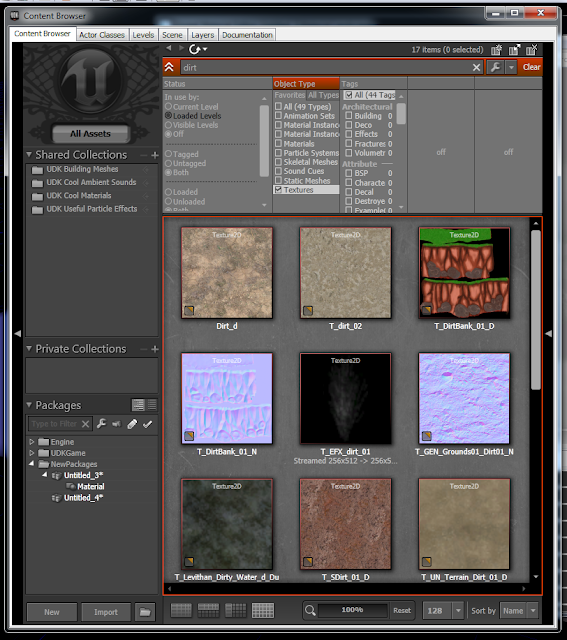Click the packages pencil icon

pyautogui.click(x=132, y=424)
